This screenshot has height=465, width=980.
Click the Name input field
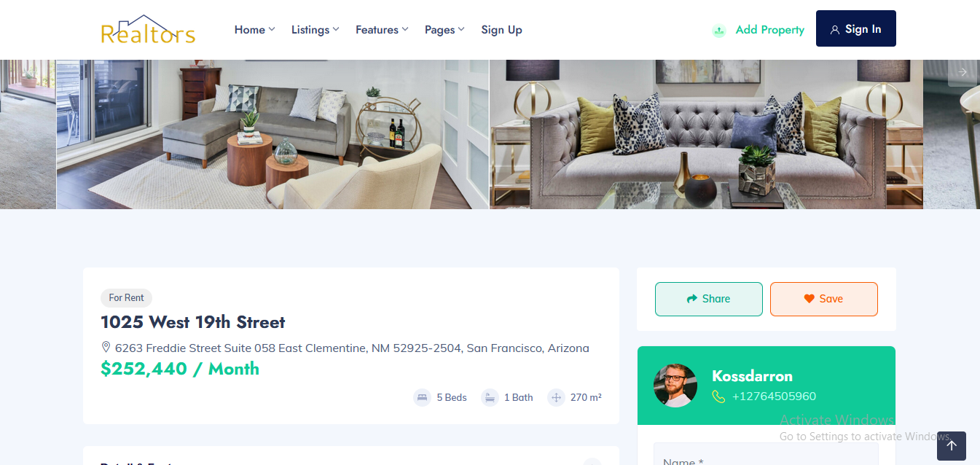click(766, 454)
